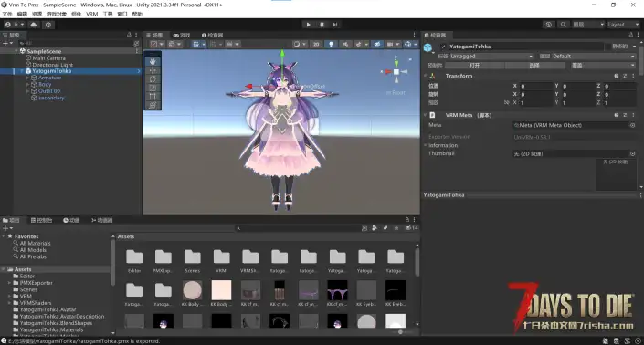Switch to the Game (游戏) tab
The width and height of the screenshot is (644, 345).
pos(182,36)
